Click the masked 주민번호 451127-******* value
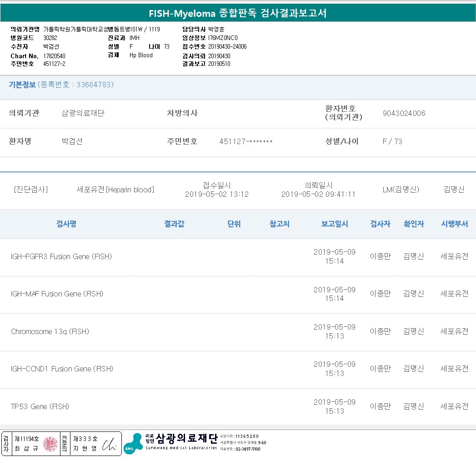This screenshot has height=461, width=476. click(246, 142)
